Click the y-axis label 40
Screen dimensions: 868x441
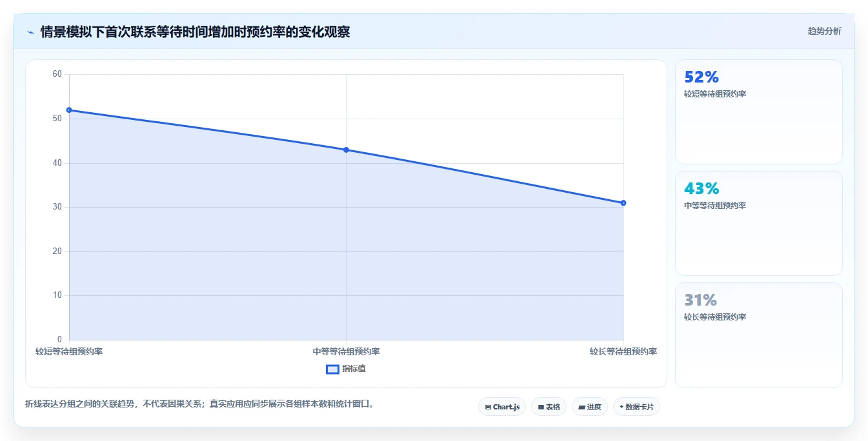click(x=57, y=163)
